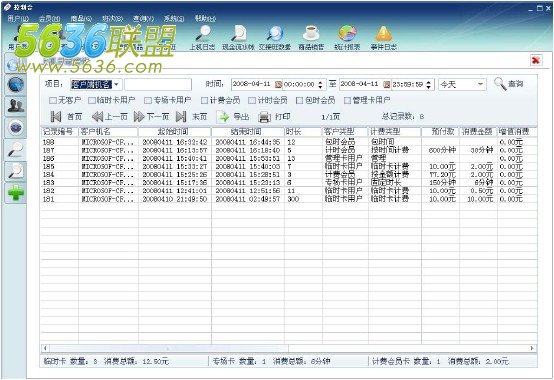Click the 导出 export arrow icon
The image size is (554, 380).
click(223, 117)
